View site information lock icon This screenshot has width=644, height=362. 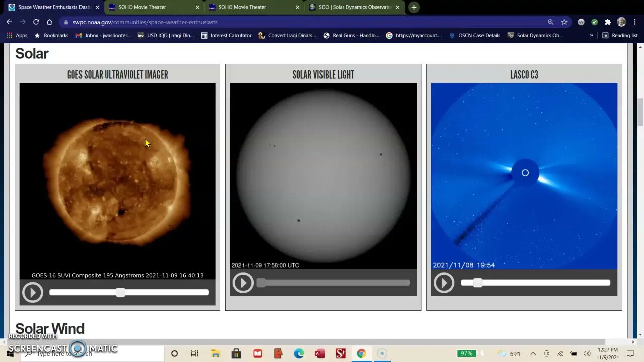click(x=66, y=22)
